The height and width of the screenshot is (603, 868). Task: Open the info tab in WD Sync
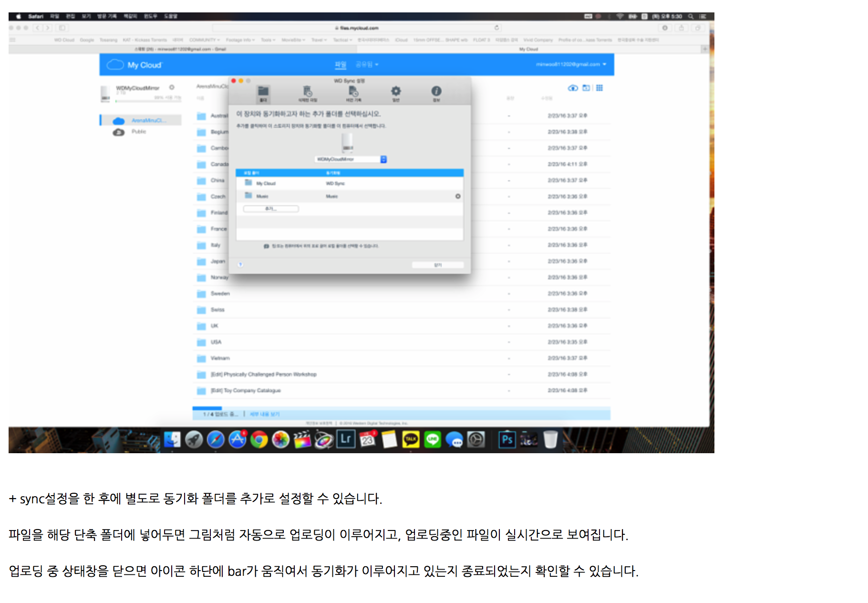point(436,94)
